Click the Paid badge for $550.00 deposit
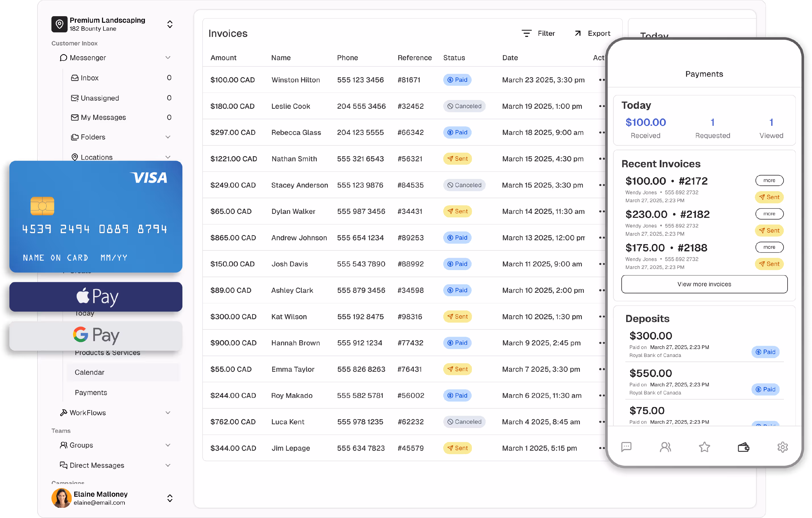Image resolution: width=812 pixels, height=518 pixels. coord(765,389)
